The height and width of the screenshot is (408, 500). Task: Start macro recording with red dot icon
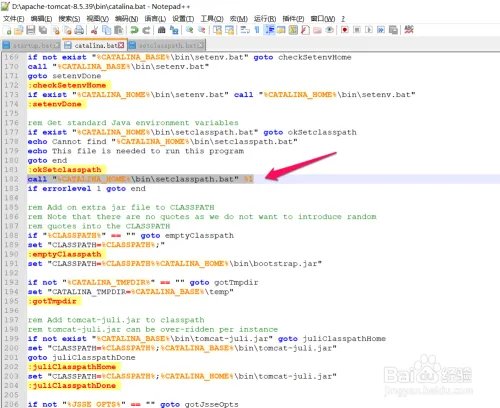345,30
